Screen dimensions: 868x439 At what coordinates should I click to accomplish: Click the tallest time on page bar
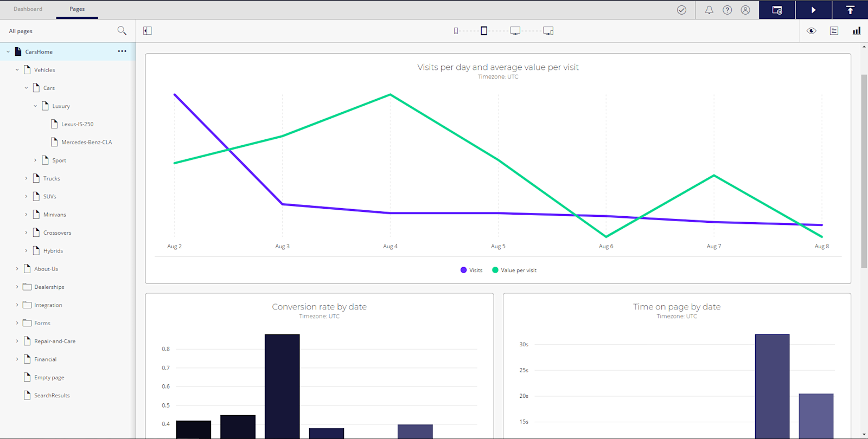coord(772,386)
